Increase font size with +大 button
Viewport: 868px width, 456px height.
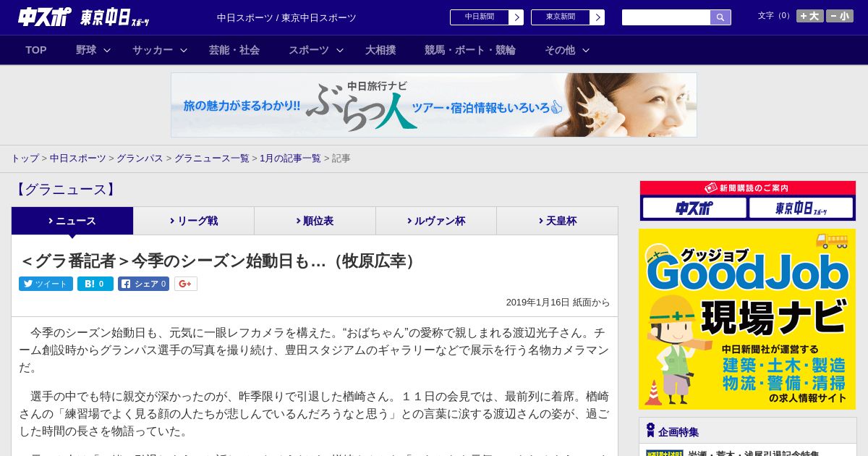click(810, 16)
